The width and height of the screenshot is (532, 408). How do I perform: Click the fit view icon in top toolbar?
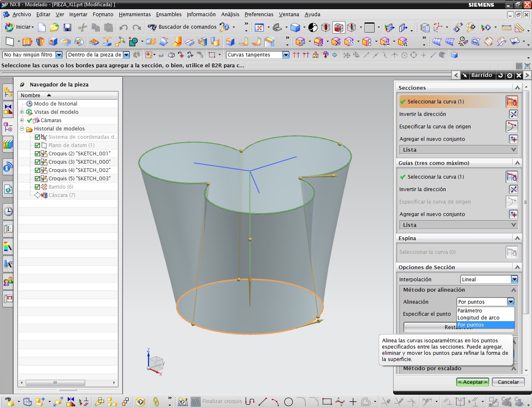[x=259, y=27]
